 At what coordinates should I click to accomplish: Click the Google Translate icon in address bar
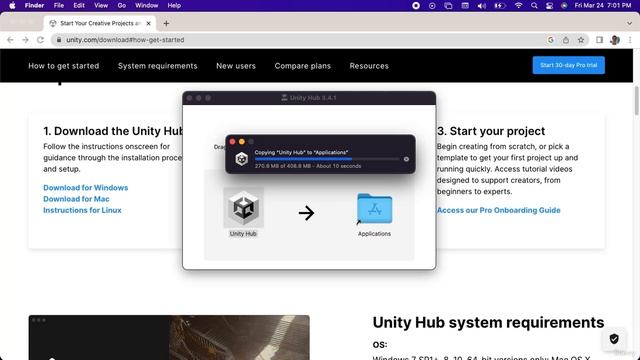click(551, 40)
